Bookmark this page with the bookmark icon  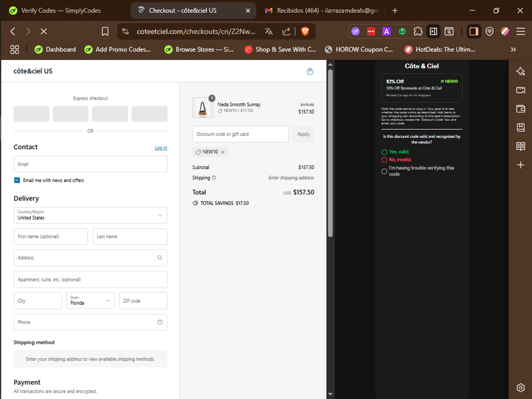[x=105, y=32]
